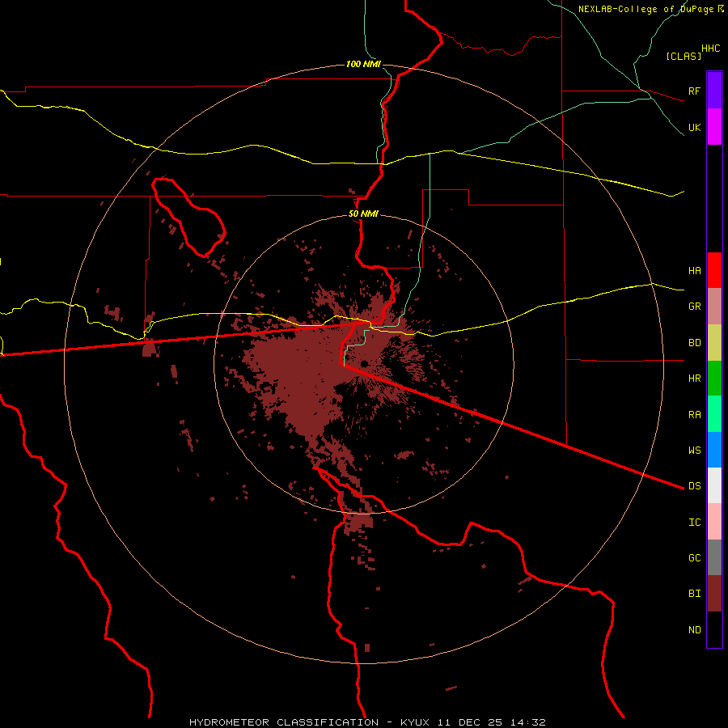Click the ND legend label
This screenshot has width=728, height=728.
click(x=694, y=629)
